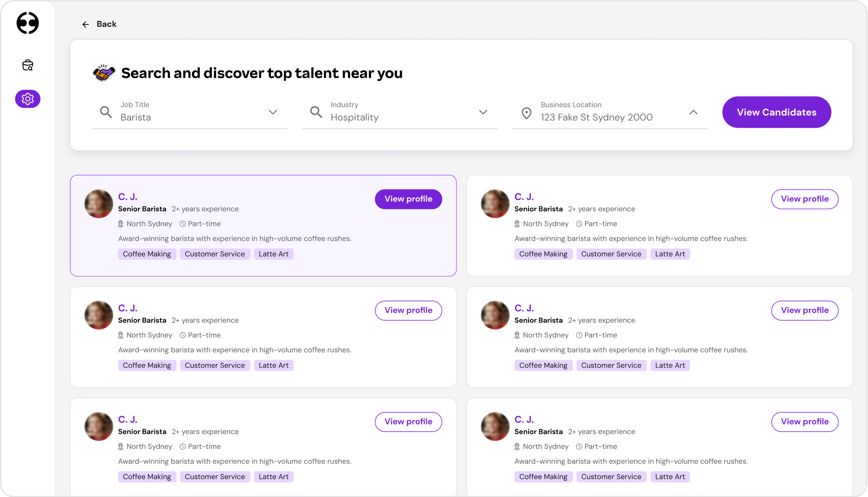This screenshot has width=868, height=497.
Task: Click the Job Title search magnifier icon
Action: 106,112
